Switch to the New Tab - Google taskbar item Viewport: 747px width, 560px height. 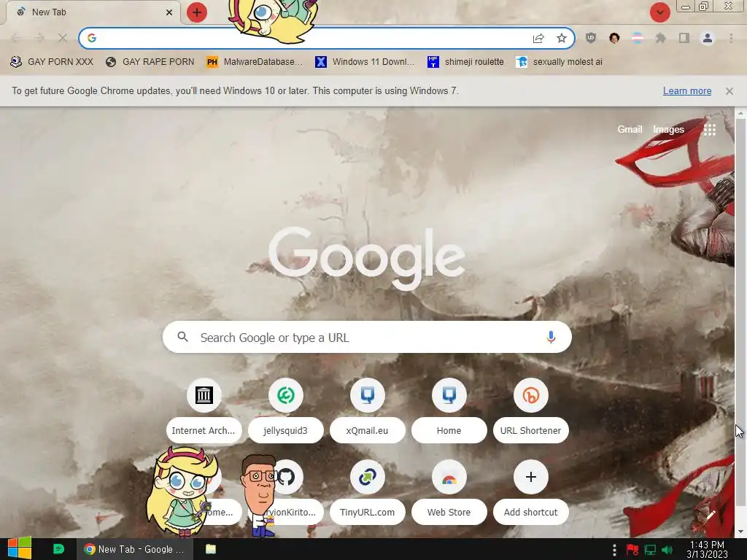(135, 549)
